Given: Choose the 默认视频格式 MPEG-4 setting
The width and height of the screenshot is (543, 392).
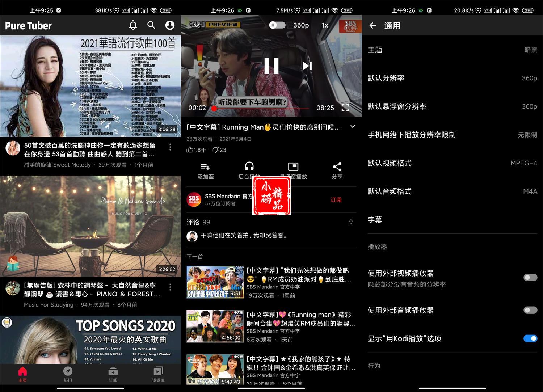Looking at the screenshot, I should [x=452, y=163].
